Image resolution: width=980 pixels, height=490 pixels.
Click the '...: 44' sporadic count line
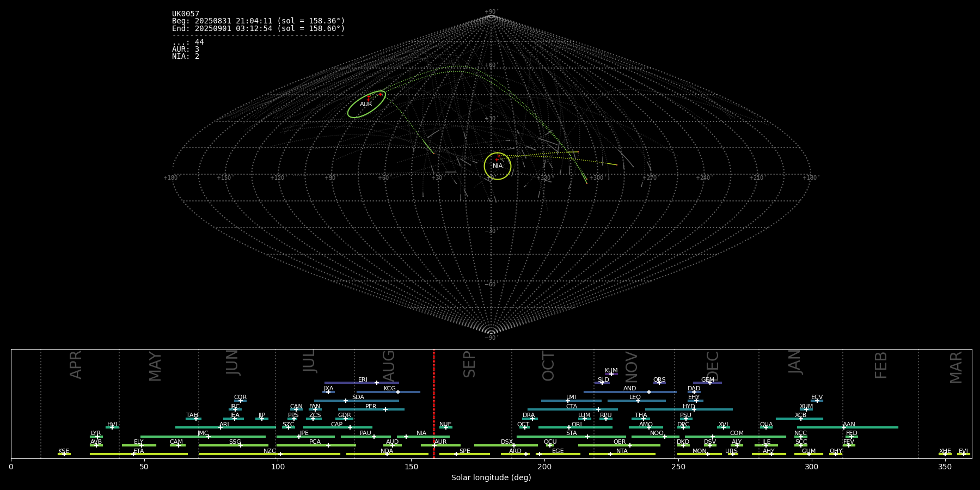pos(188,42)
